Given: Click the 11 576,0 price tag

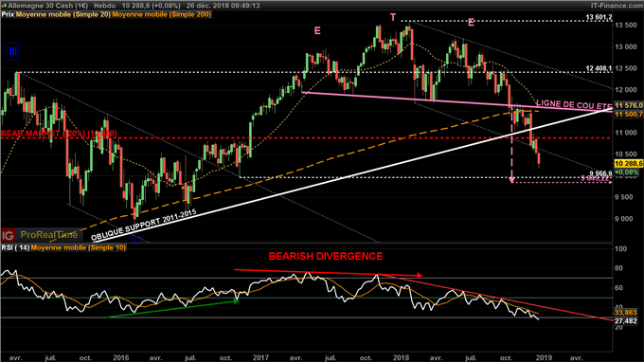Looking at the screenshot, I should (629, 106).
